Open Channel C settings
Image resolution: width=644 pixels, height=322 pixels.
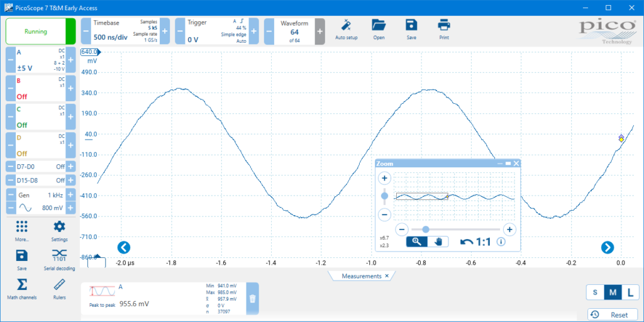coord(41,116)
